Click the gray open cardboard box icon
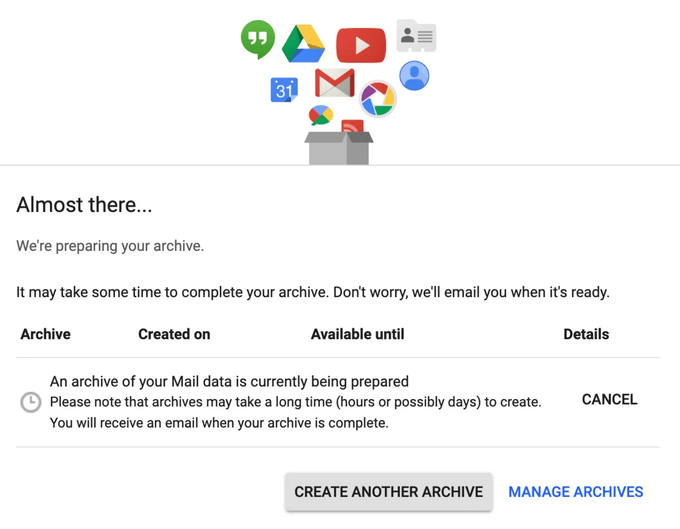Viewport: 680px width, 529px height. 339,149
